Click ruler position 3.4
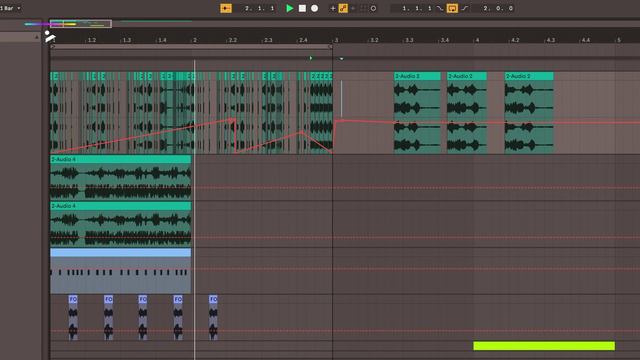This screenshot has width=640, height=360. [x=444, y=40]
